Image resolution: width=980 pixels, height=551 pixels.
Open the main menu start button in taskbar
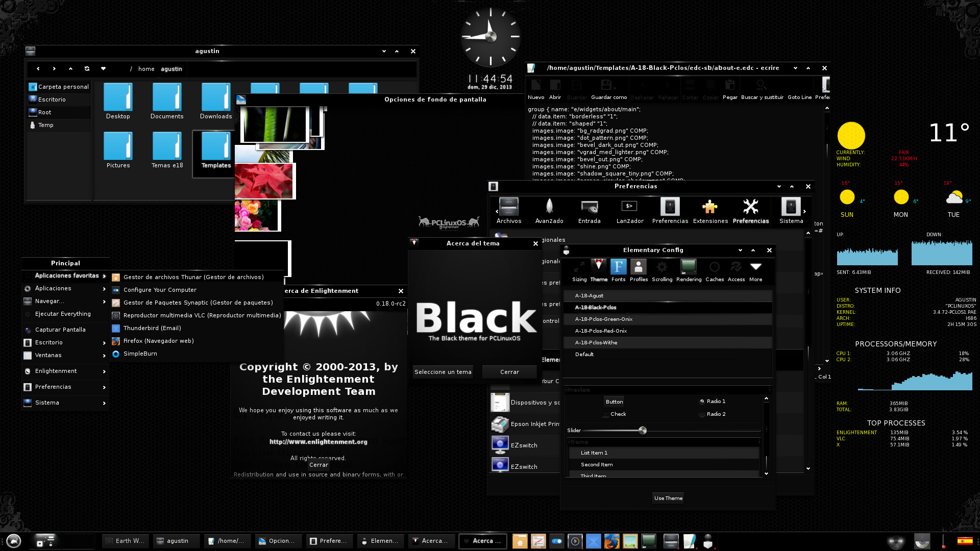click(x=14, y=541)
